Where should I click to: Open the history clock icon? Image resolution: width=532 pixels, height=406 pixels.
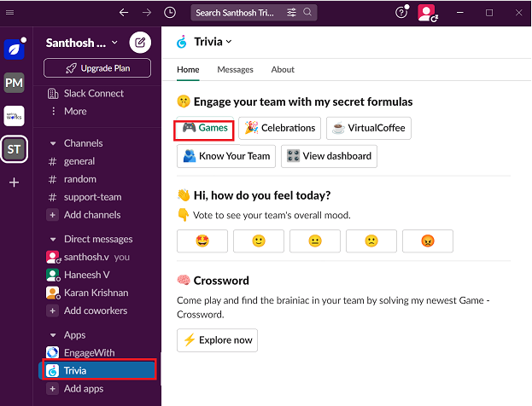tap(170, 13)
